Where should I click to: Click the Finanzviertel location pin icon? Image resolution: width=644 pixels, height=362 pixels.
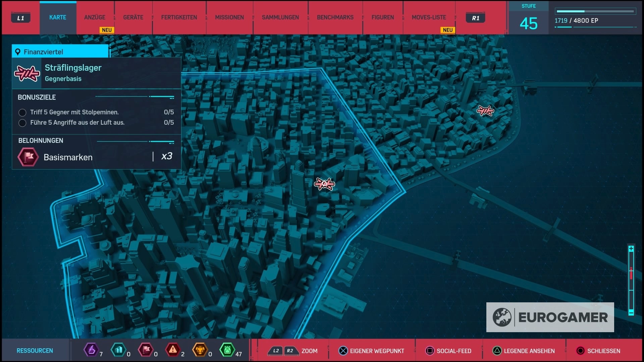(x=18, y=52)
